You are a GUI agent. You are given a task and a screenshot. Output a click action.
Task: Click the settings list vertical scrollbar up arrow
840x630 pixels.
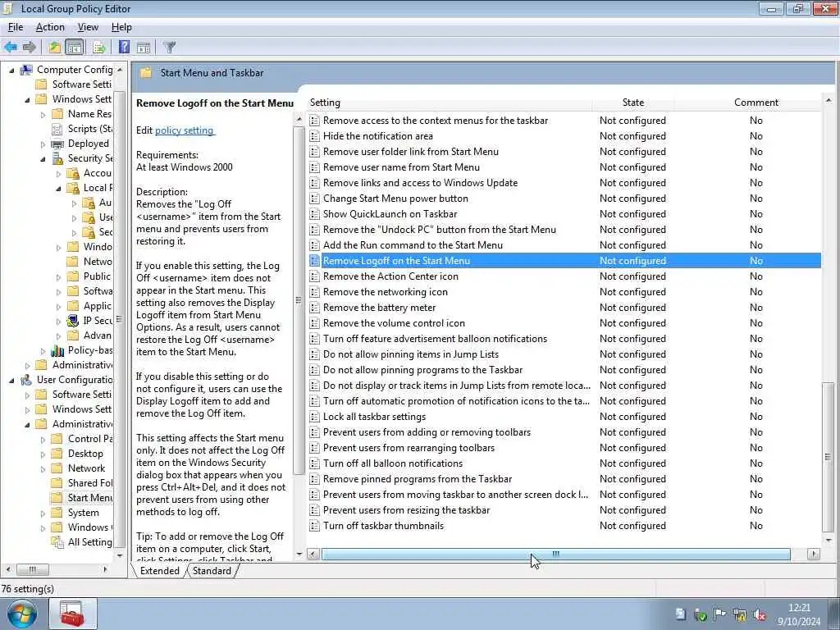click(829, 101)
